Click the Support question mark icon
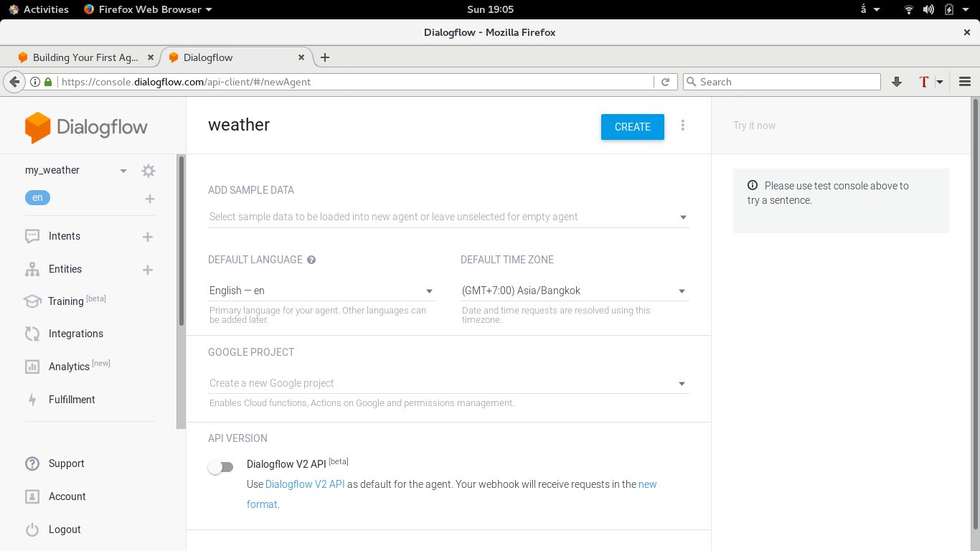Screen dimensions: 980x551 (32, 463)
